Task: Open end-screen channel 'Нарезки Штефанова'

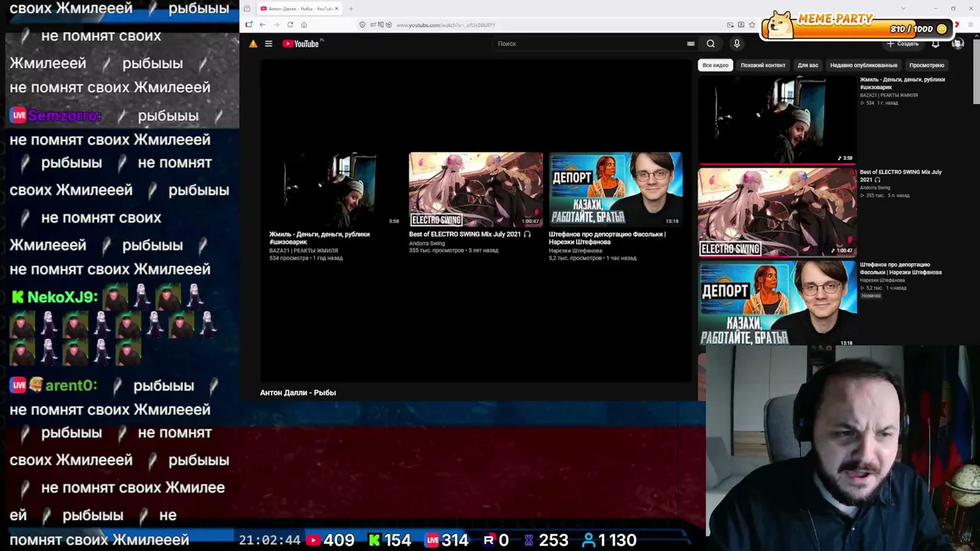Action: (x=575, y=250)
